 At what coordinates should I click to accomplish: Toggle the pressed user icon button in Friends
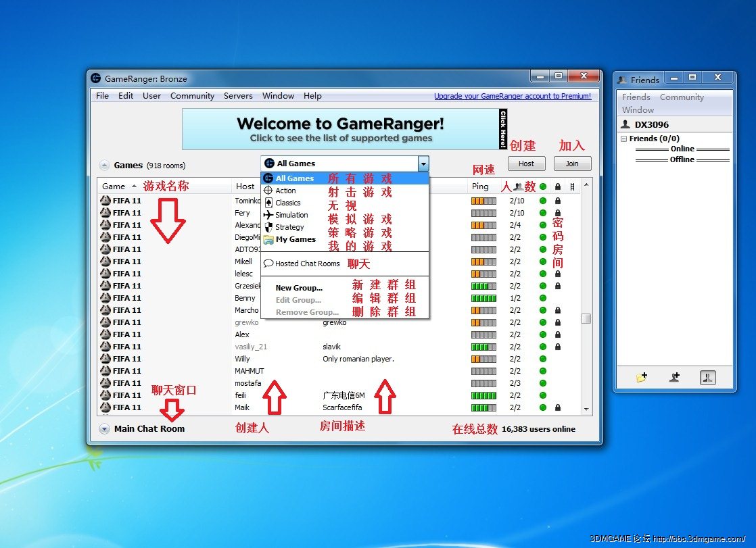click(x=707, y=378)
